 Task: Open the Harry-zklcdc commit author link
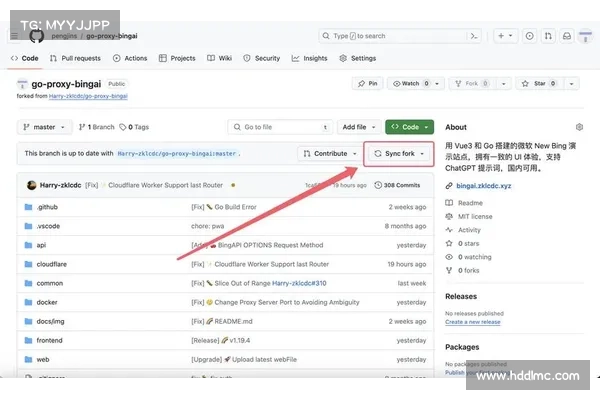(60, 185)
